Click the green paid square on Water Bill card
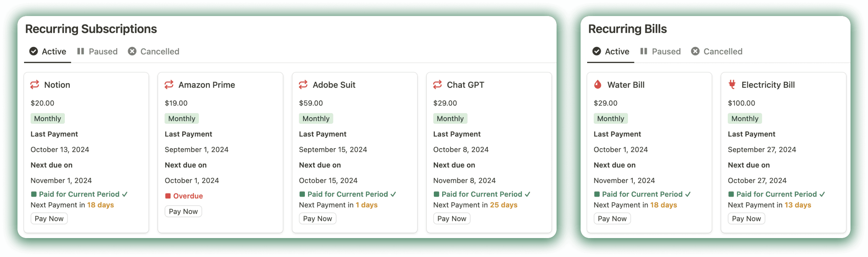 597,194
